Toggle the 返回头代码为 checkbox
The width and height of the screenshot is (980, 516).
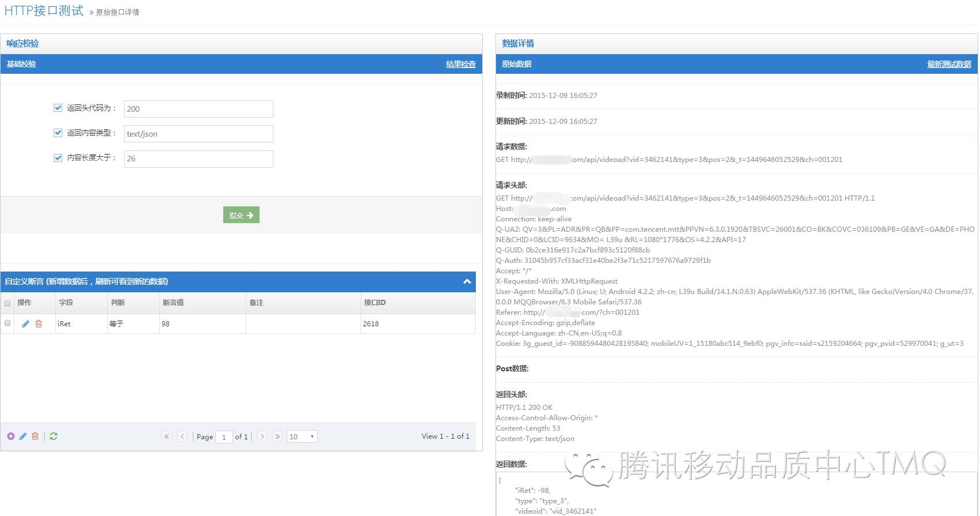coord(58,108)
